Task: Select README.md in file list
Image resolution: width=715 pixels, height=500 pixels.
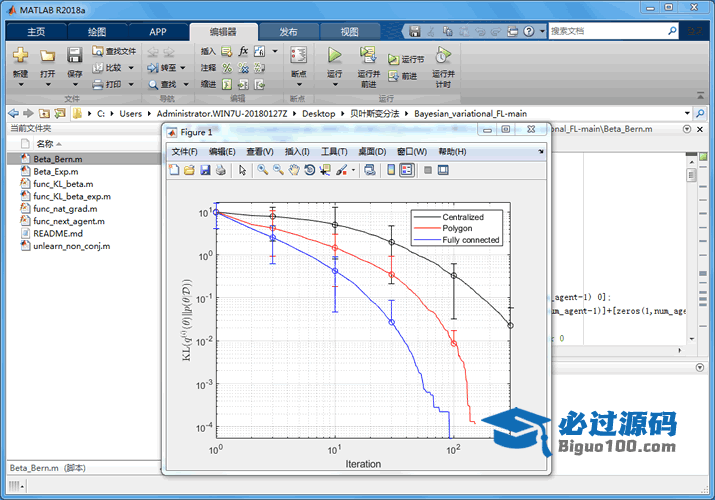Action: pyautogui.click(x=58, y=233)
